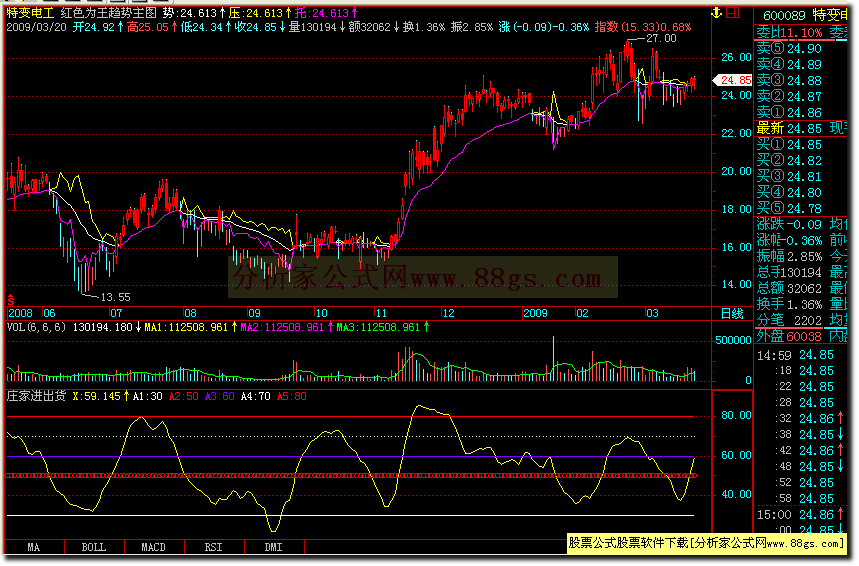859x566 pixels.
Task: Click the 红色为王趋势主图 chart title
Action: tap(108, 13)
